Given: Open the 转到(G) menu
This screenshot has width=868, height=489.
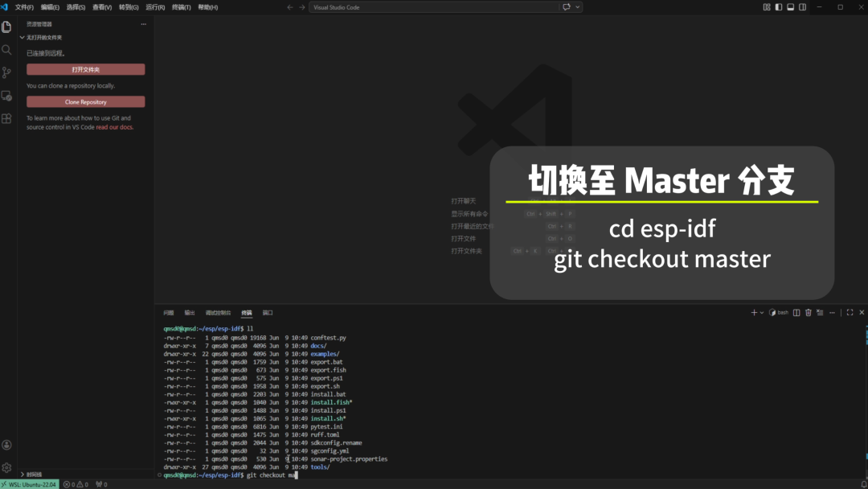Looking at the screenshot, I should tap(129, 7).
